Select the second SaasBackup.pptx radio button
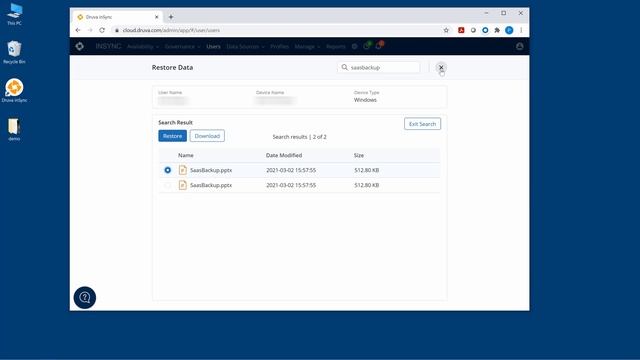This screenshot has height=360, width=640. (168, 185)
